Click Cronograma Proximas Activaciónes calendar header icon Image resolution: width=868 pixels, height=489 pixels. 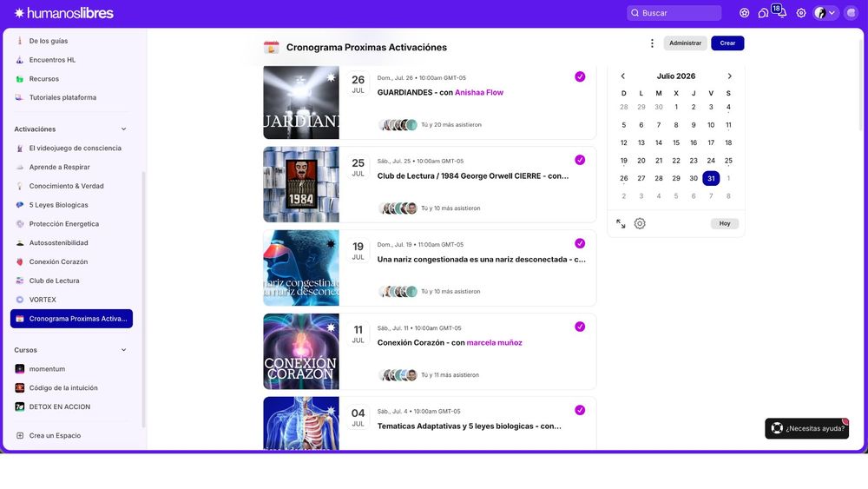point(271,48)
